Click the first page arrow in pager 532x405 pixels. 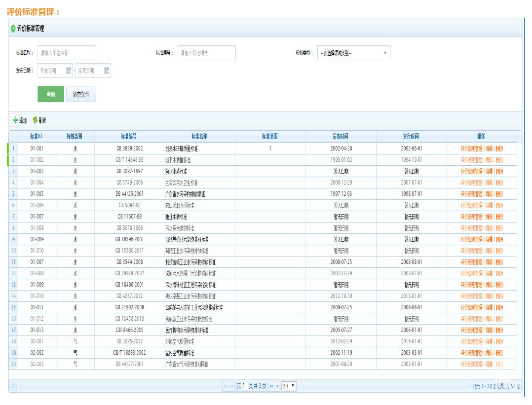tap(226, 386)
